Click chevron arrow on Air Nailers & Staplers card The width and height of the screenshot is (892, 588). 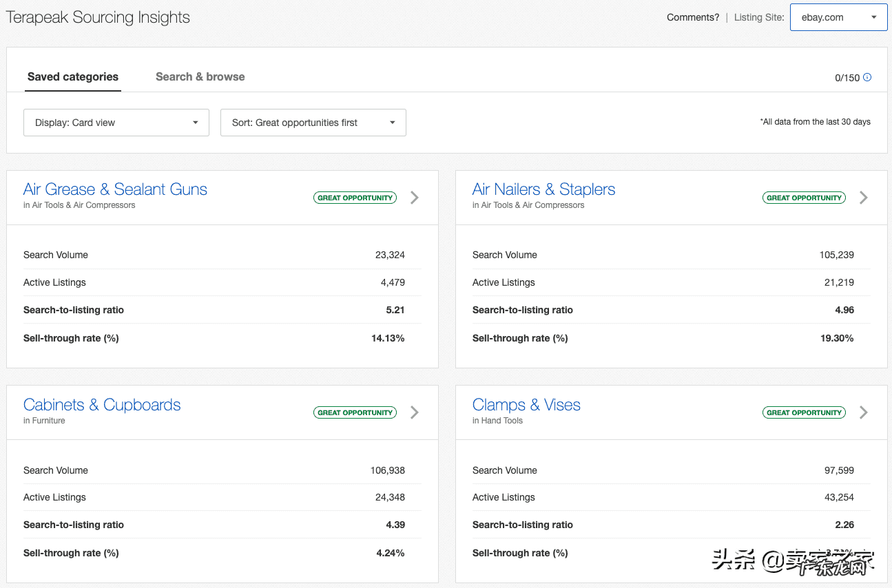[x=864, y=198]
